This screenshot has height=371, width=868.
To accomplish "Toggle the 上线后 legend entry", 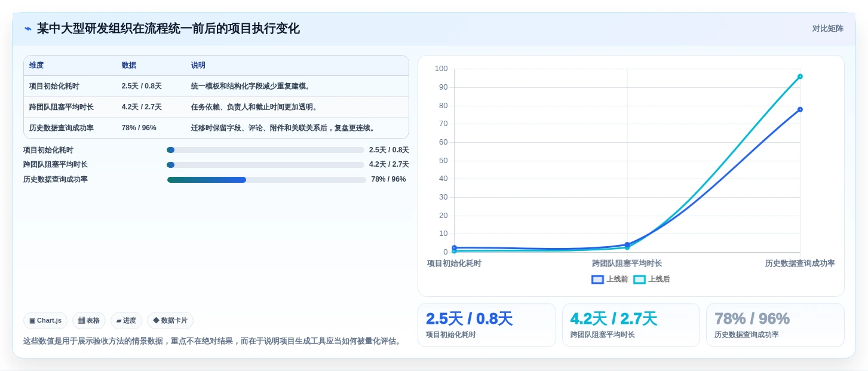I will pos(652,279).
